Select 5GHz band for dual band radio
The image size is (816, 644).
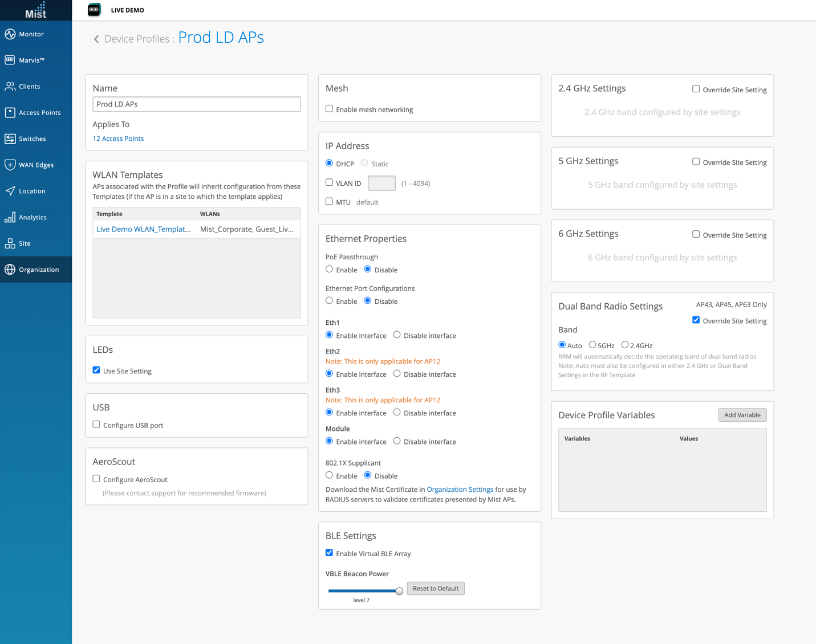coord(592,345)
